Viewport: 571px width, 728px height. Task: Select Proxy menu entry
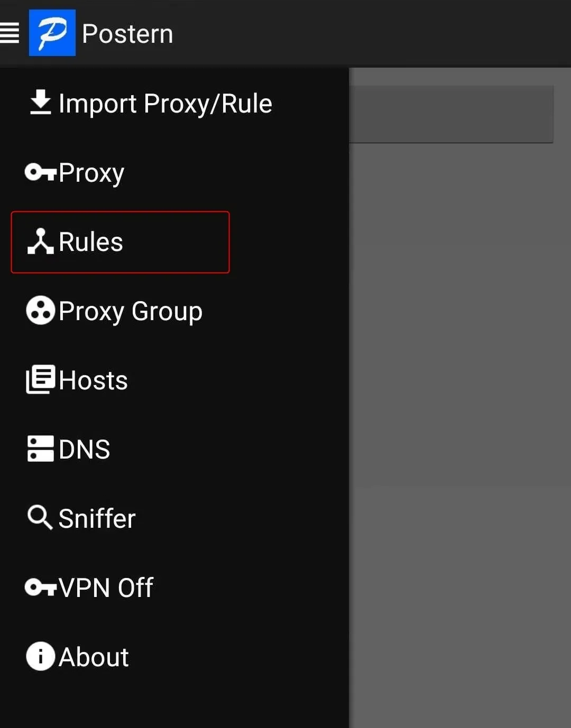tap(91, 173)
